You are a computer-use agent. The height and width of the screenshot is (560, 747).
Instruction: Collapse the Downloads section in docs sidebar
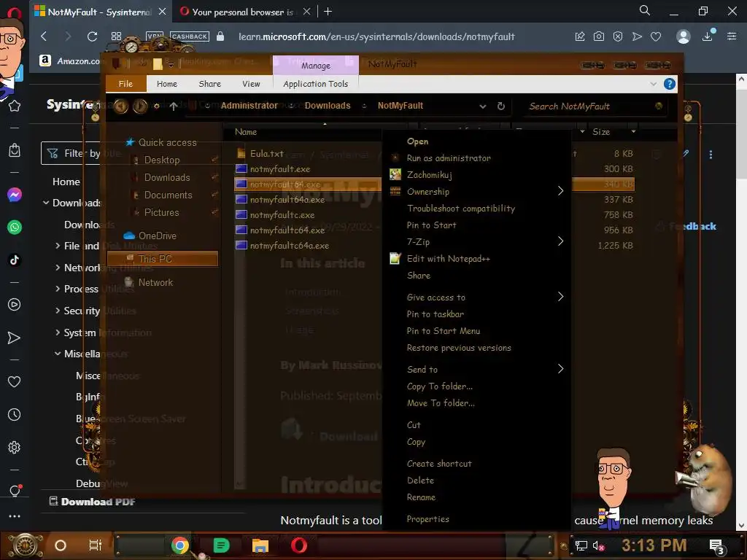pyautogui.click(x=46, y=203)
